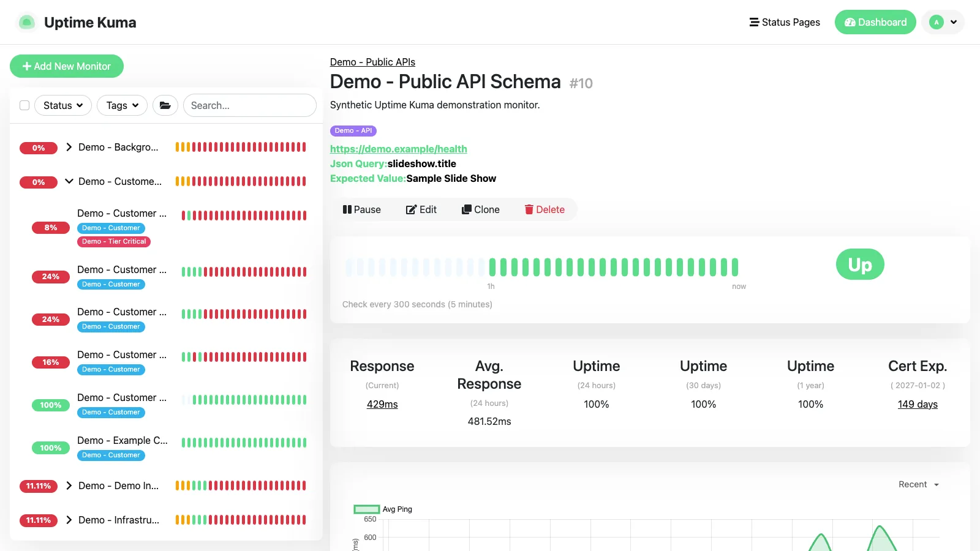The height and width of the screenshot is (551, 980).
Task: Go to the Dashboard
Action: [x=875, y=22]
